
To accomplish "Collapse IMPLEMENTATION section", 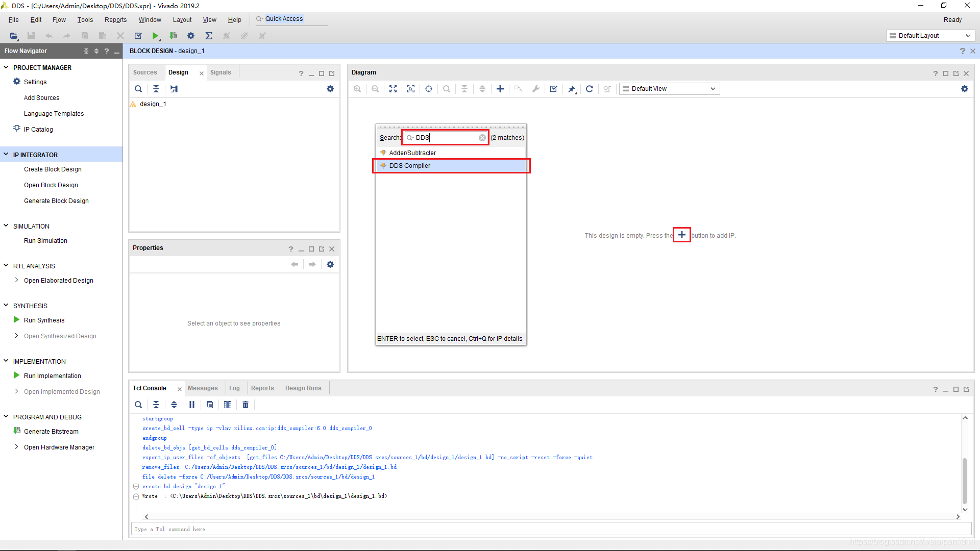I will pos(6,361).
